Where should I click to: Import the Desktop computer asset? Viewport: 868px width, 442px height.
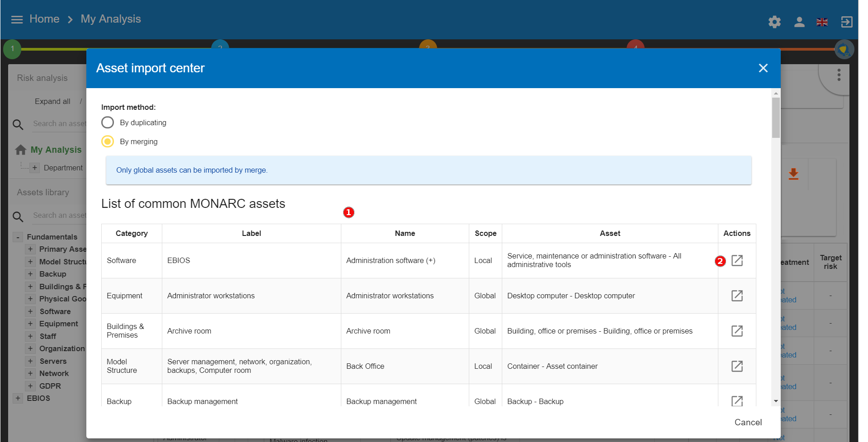coord(737,296)
